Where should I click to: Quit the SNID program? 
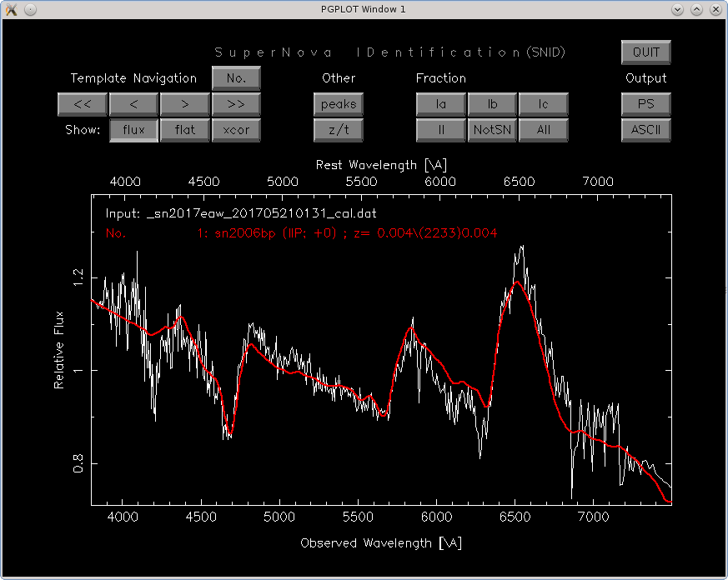pyautogui.click(x=645, y=52)
